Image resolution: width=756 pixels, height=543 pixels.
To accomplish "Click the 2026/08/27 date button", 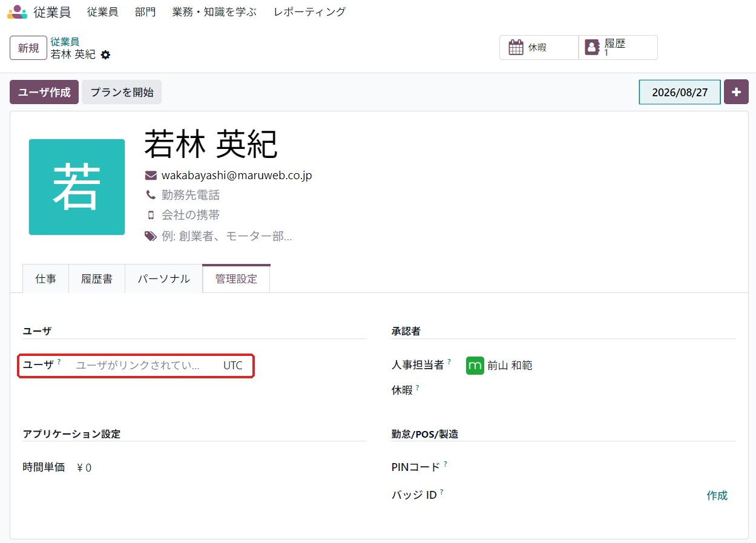I will [x=680, y=92].
